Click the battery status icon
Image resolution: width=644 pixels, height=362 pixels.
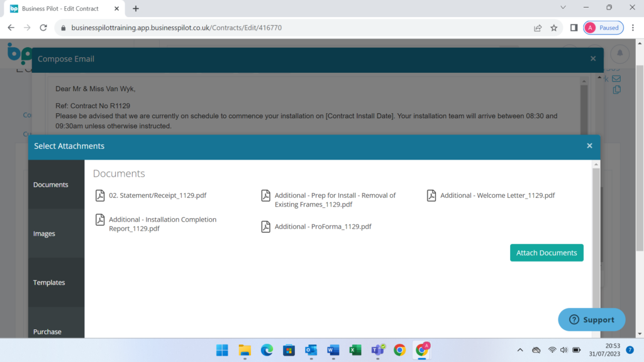point(577,350)
